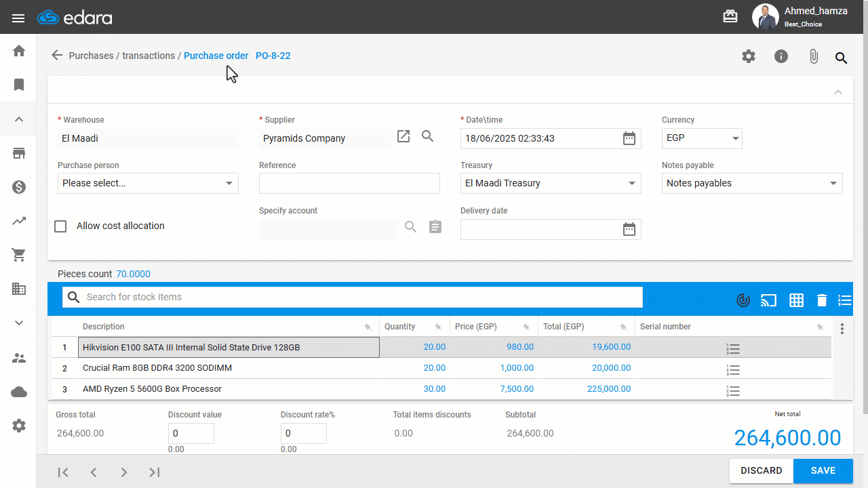Open the Purchase person dropdown

tap(148, 183)
